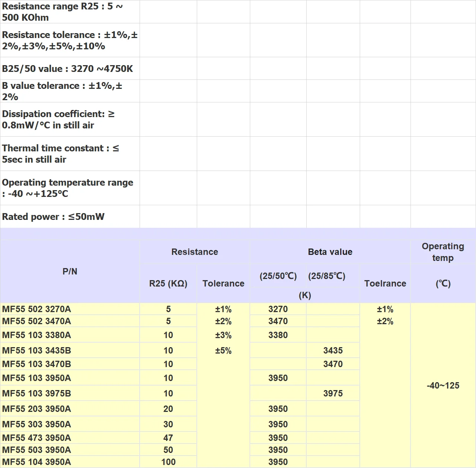This screenshot has height=468, width=476.
Task: Select the 'Operating temp' header
Action: (443, 252)
